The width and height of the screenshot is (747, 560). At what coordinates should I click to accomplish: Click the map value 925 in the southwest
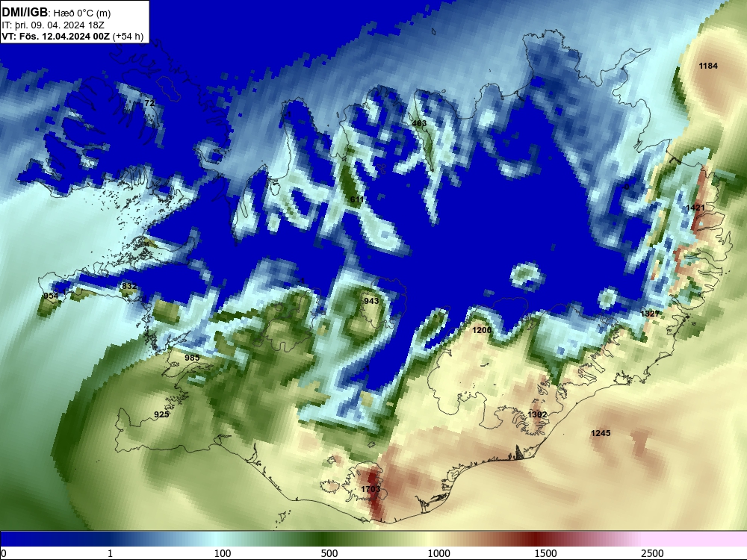tap(161, 414)
